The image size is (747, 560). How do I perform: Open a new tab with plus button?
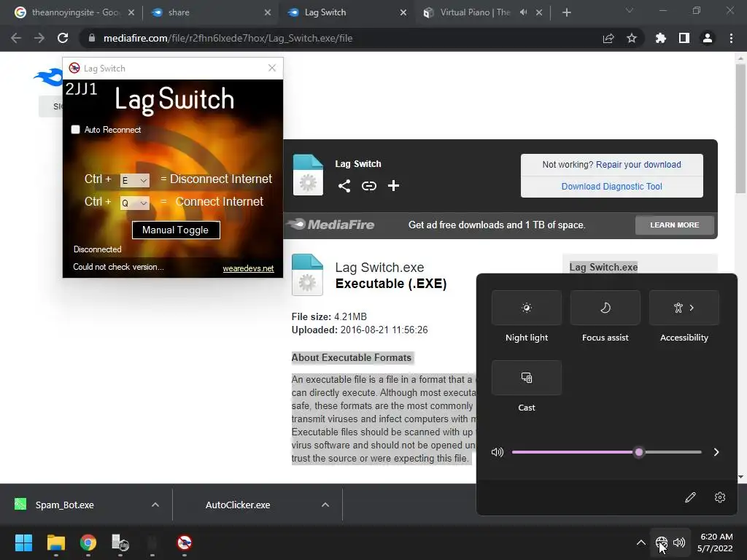pos(566,12)
